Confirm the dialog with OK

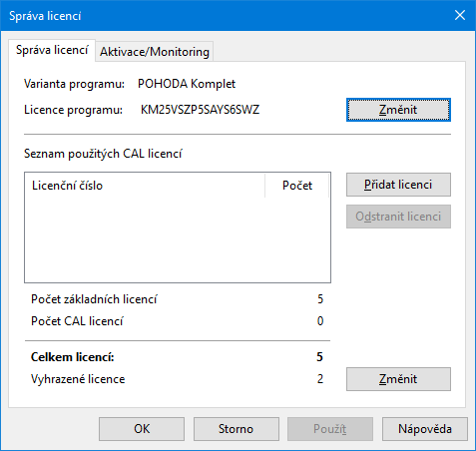point(142,429)
